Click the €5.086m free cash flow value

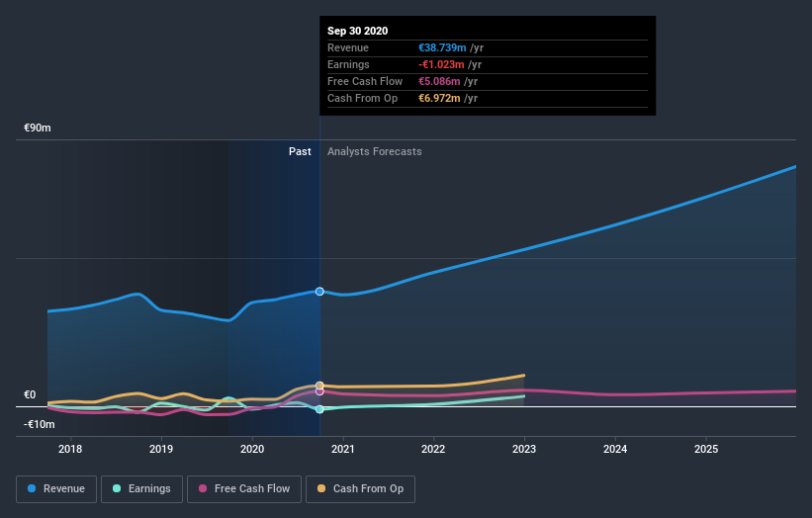439,81
